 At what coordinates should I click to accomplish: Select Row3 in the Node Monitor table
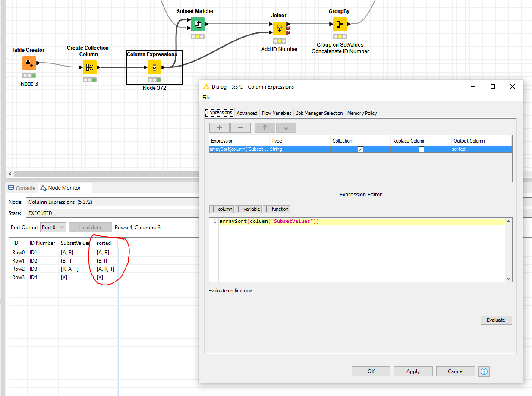(19, 277)
